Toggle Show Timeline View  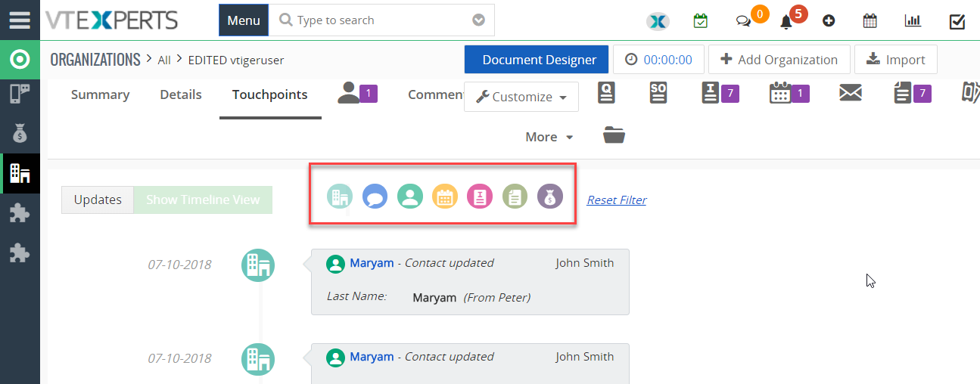click(x=203, y=200)
